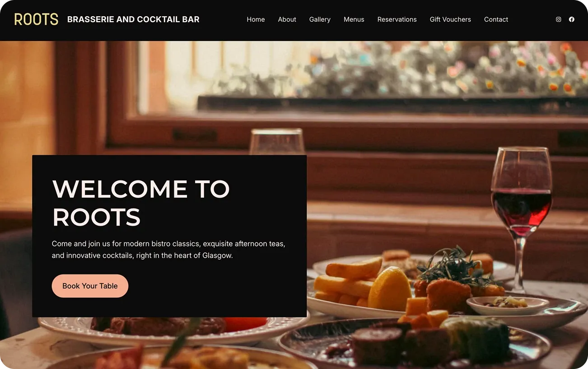Click the Welcome to Roots heading
This screenshot has height=369, width=588.
(141, 203)
